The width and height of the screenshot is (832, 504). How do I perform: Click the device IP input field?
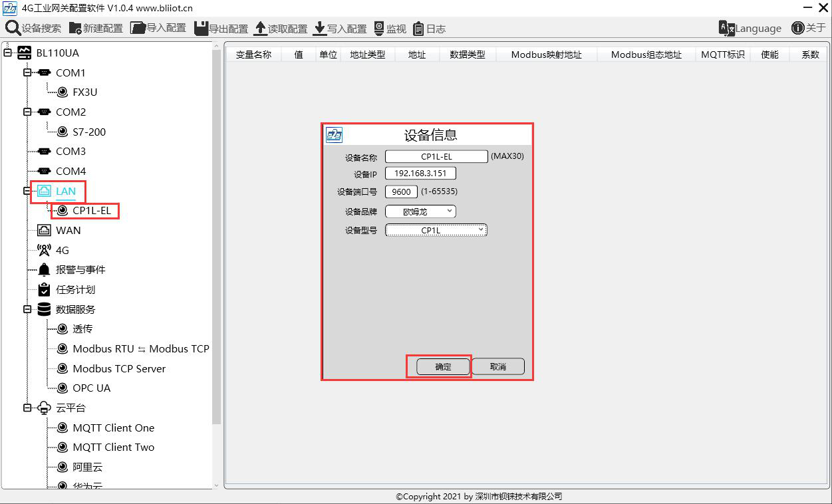pos(420,173)
